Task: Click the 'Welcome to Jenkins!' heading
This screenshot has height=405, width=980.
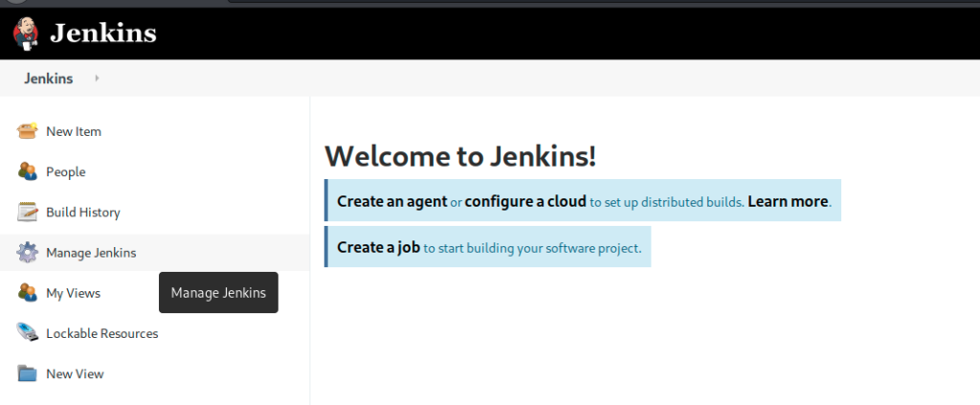Action: (x=460, y=156)
